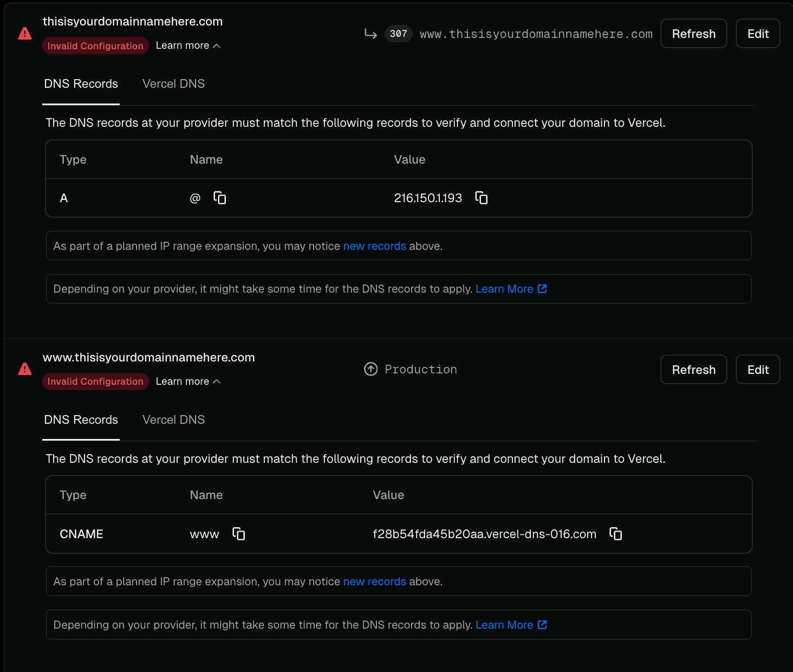This screenshot has width=793, height=672.
Task: Copy the www CNAME name
Action: tap(238, 534)
